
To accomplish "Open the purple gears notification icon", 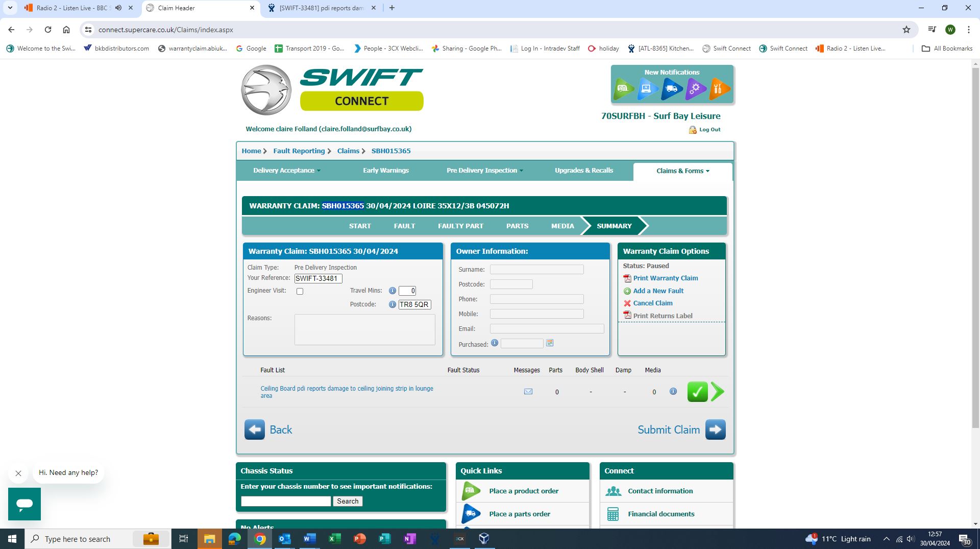I will [x=696, y=89].
